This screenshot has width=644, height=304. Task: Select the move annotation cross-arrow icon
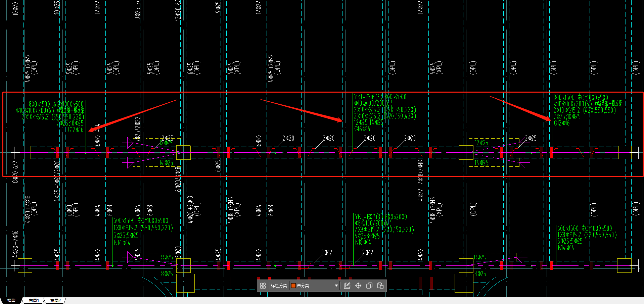[x=358, y=286]
